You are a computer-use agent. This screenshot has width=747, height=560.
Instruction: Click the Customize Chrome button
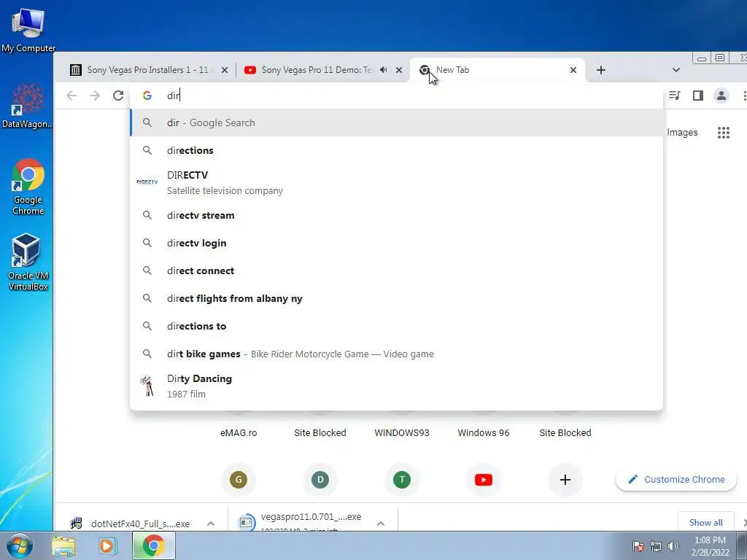[x=676, y=480]
